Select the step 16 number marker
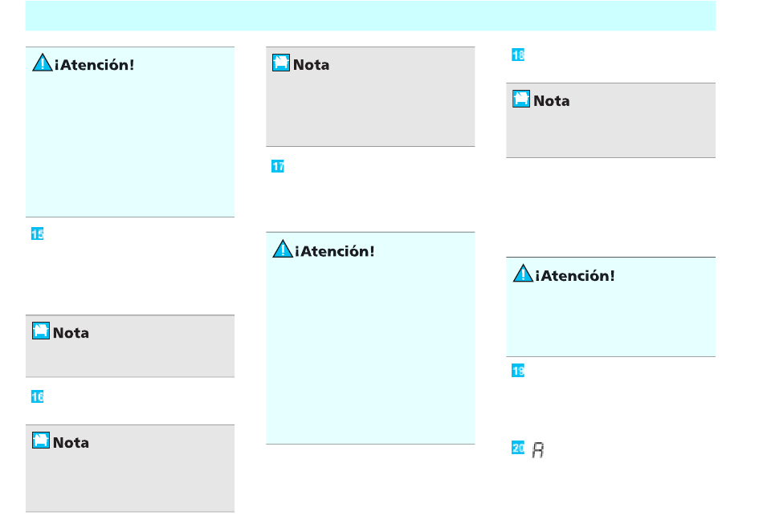This screenshot has height=532, width=763. [x=38, y=397]
